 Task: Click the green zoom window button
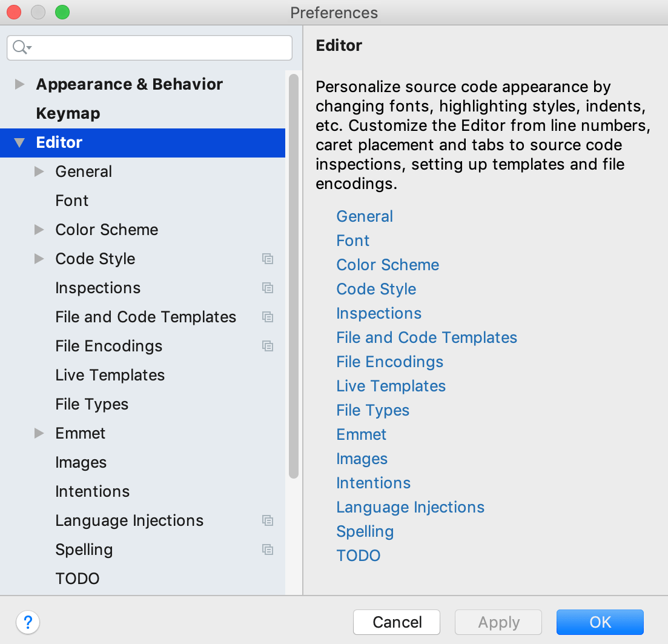(62, 12)
